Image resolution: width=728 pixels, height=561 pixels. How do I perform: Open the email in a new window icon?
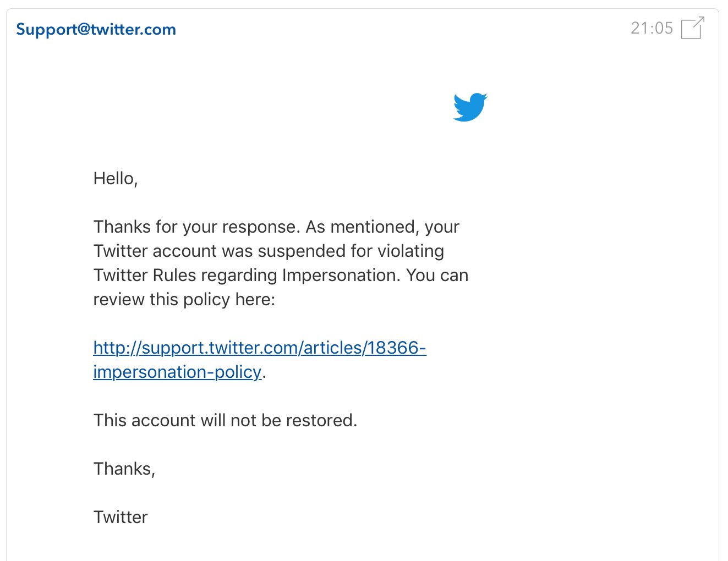pyautogui.click(x=693, y=28)
